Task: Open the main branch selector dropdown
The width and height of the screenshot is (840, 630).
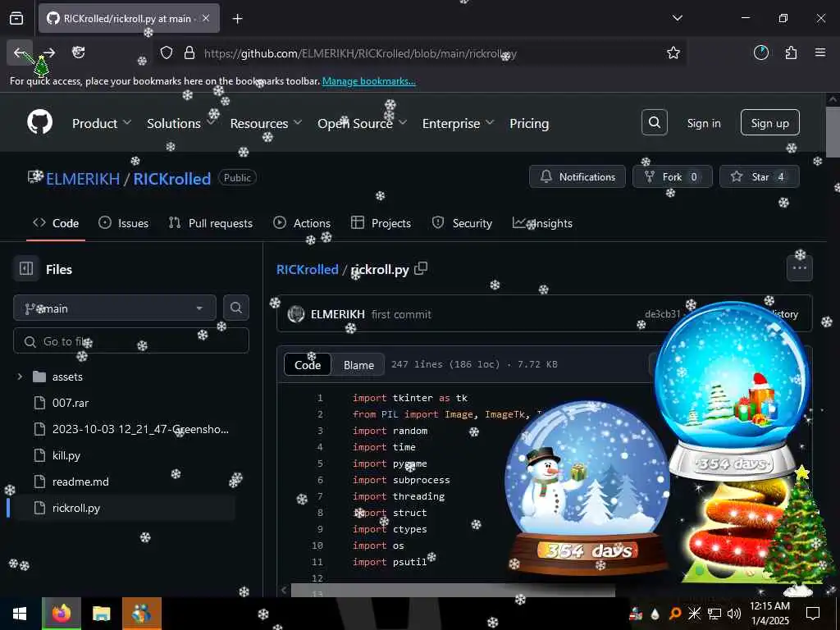Action: 115,308
